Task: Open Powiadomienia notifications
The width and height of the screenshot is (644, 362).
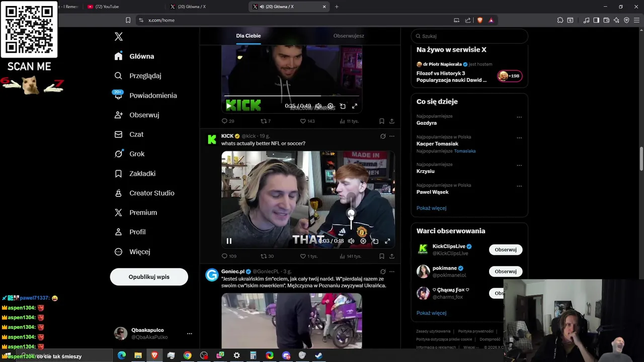Action: click(145, 96)
